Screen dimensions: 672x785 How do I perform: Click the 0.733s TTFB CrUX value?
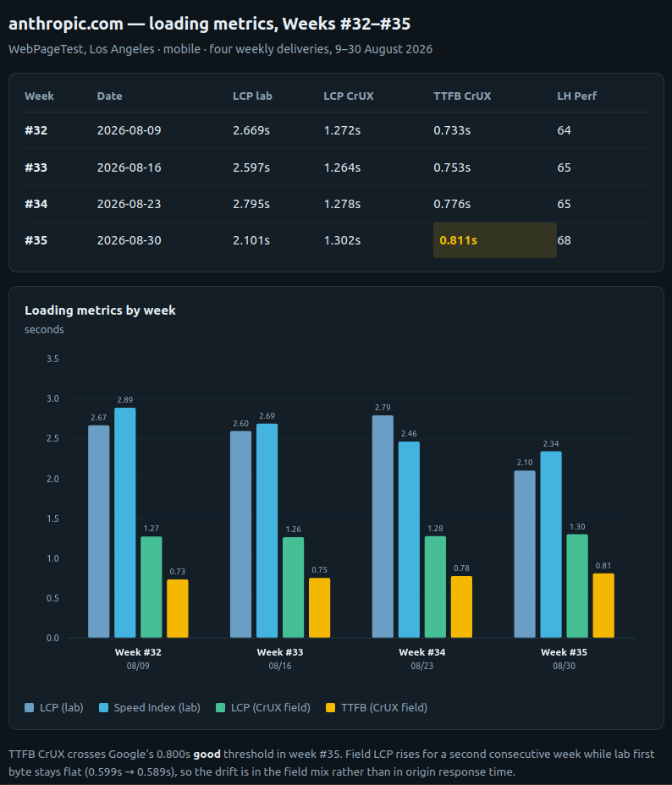[452, 130]
